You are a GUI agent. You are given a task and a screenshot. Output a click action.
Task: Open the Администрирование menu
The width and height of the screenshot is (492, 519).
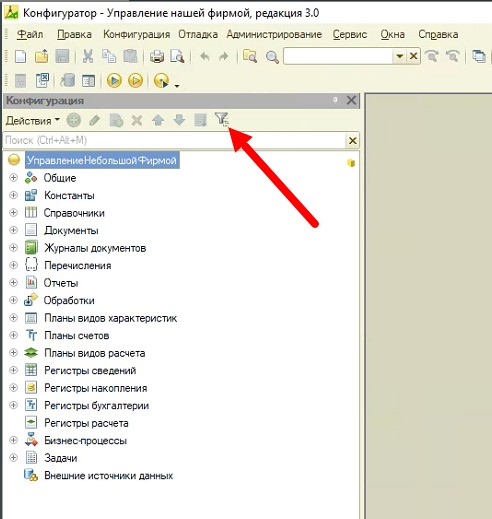(274, 34)
